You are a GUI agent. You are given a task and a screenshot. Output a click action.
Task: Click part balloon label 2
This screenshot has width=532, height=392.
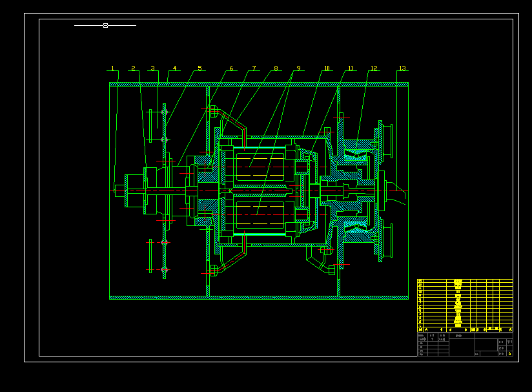134,68
